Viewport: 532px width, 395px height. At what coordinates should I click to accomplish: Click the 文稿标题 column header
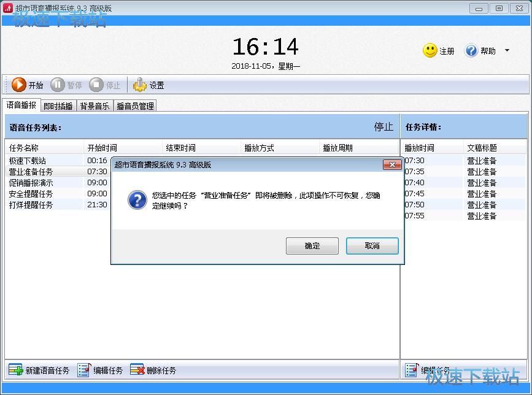click(x=495, y=148)
